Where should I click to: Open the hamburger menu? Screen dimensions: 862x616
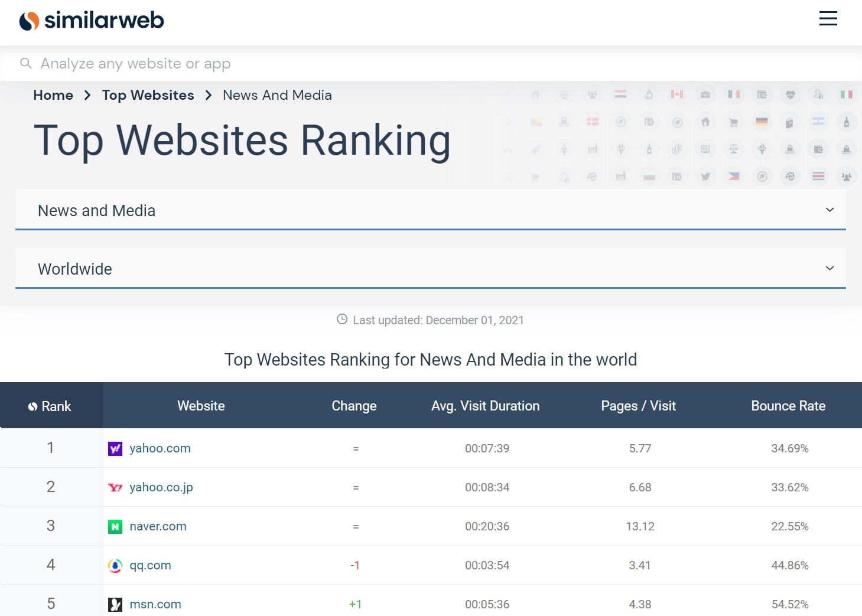coord(828,18)
